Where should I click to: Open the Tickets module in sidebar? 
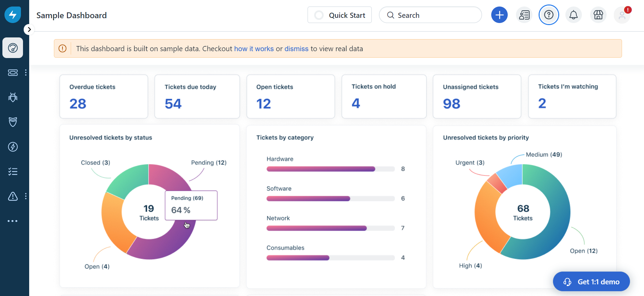pos(13,72)
